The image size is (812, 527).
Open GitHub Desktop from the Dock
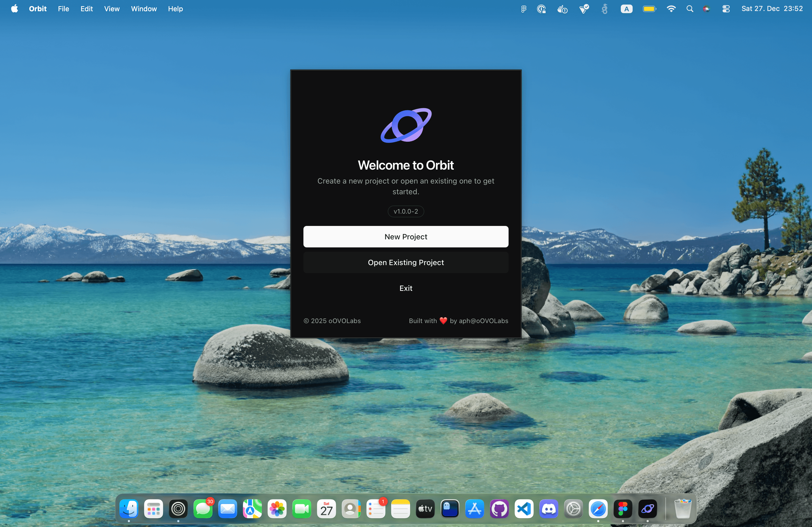(499, 509)
